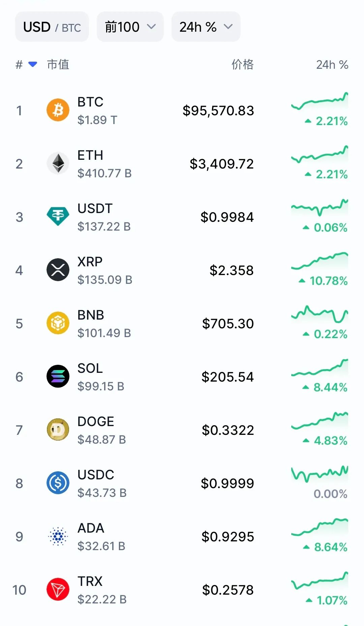
Task: Click the BTC price $95,570.83
Action: [218, 111]
